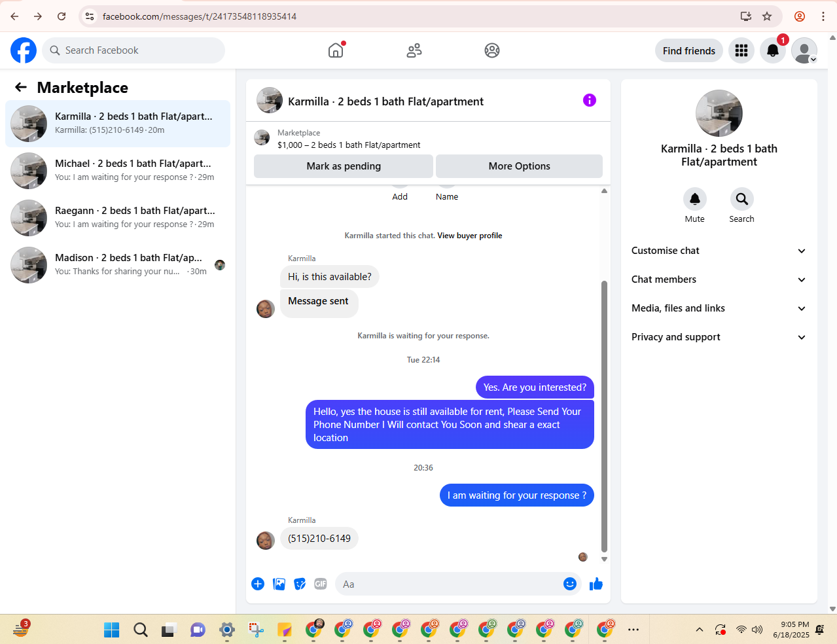
Task: Click the chat scrollbar thumb
Action: (604, 416)
